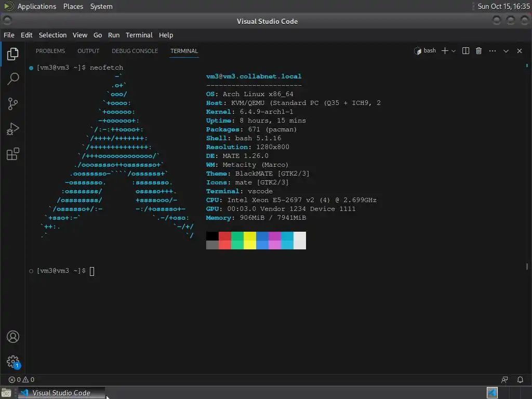
Task: Open the Run and Debug view
Action: 12,129
